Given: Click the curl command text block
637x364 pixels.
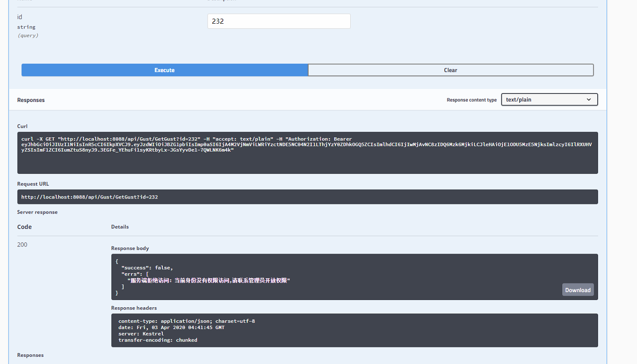Looking at the screenshot, I should [307, 152].
